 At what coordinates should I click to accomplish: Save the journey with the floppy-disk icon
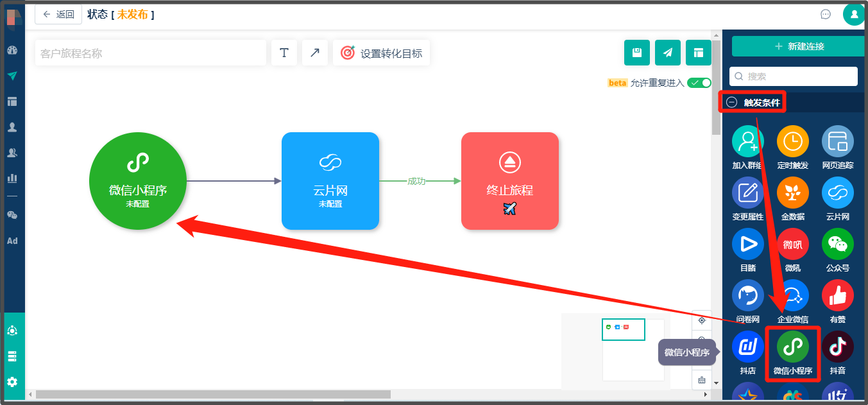637,53
